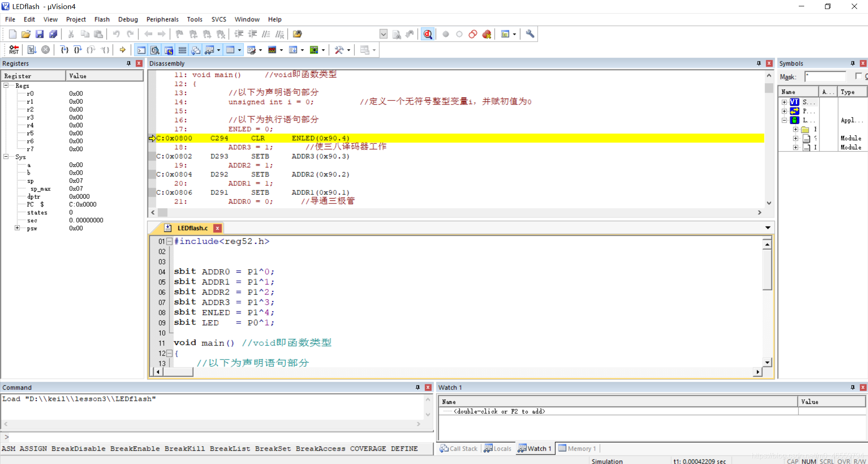Viewport: 868px width, 464px height.
Task: Open the Logic Analyzer window
Action: point(272,50)
